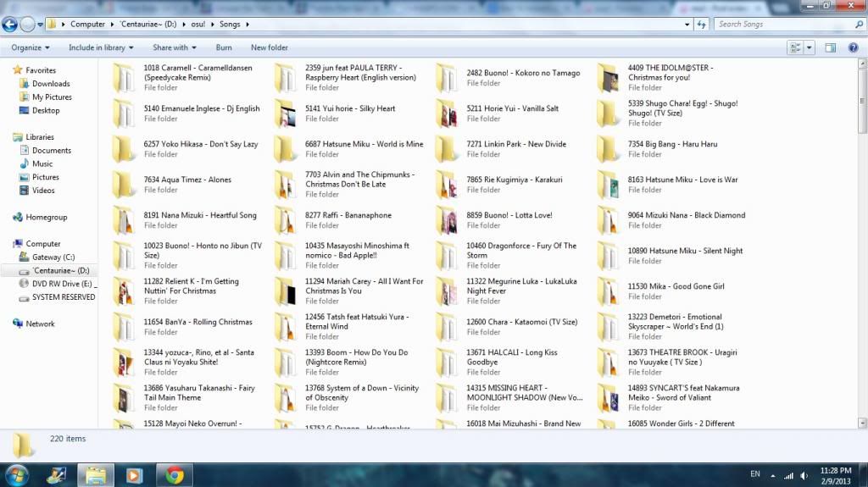Select Computer in the address breadcrumb

(x=87, y=25)
